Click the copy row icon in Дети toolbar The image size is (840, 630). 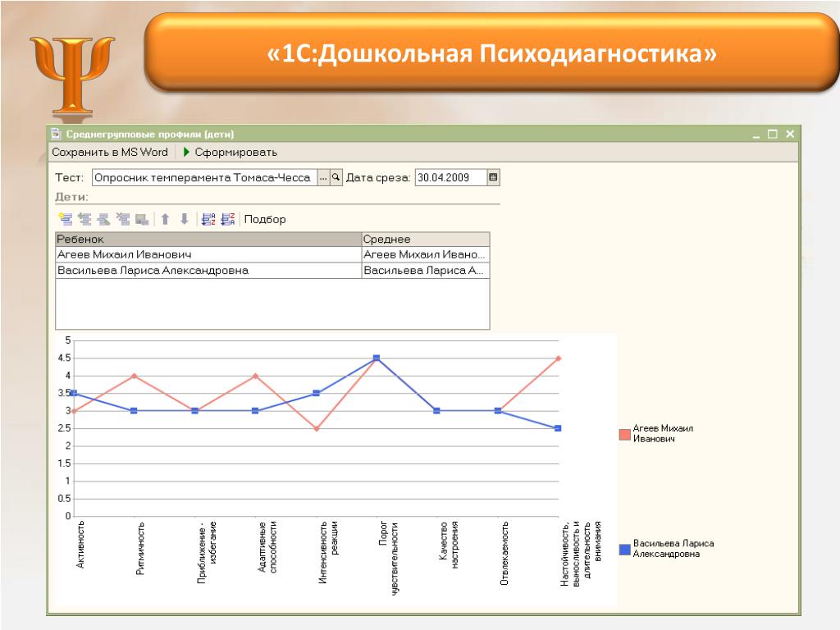(84, 219)
